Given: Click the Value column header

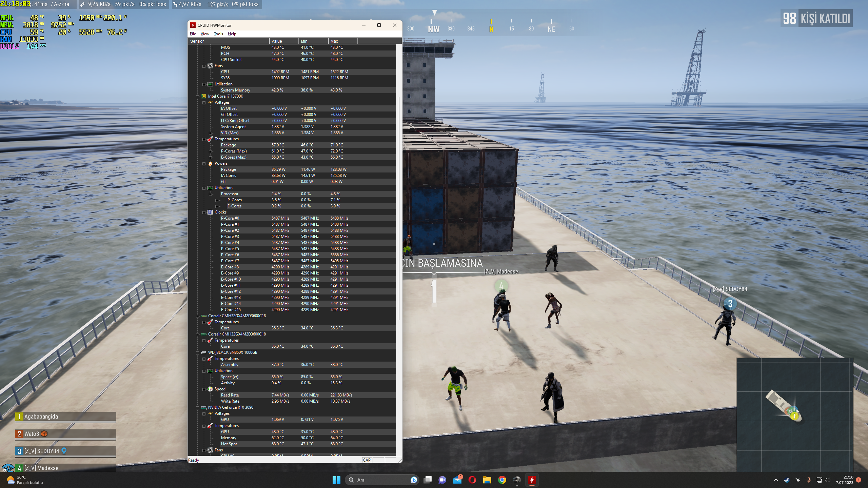Looking at the screenshot, I should pos(284,41).
